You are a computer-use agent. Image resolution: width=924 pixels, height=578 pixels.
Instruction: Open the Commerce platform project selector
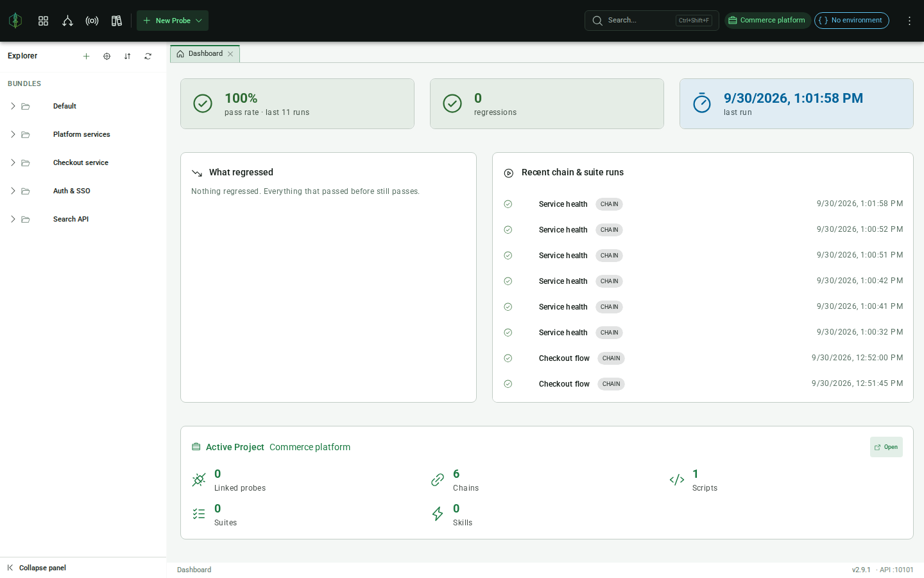(x=767, y=21)
